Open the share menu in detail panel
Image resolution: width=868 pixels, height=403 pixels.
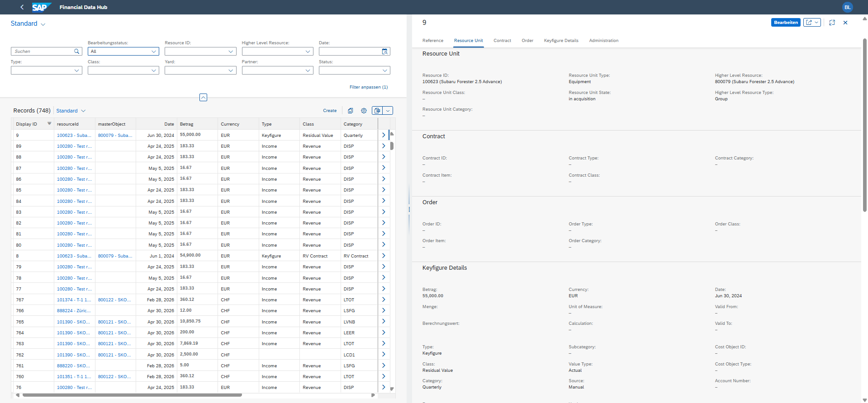[x=811, y=23]
